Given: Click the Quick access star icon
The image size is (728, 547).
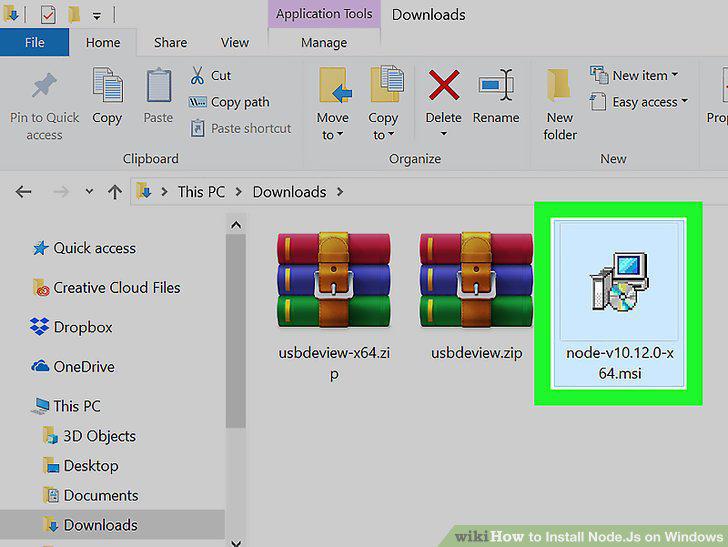Looking at the screenshot, I should pyautogui.click(x=40, y=248).
